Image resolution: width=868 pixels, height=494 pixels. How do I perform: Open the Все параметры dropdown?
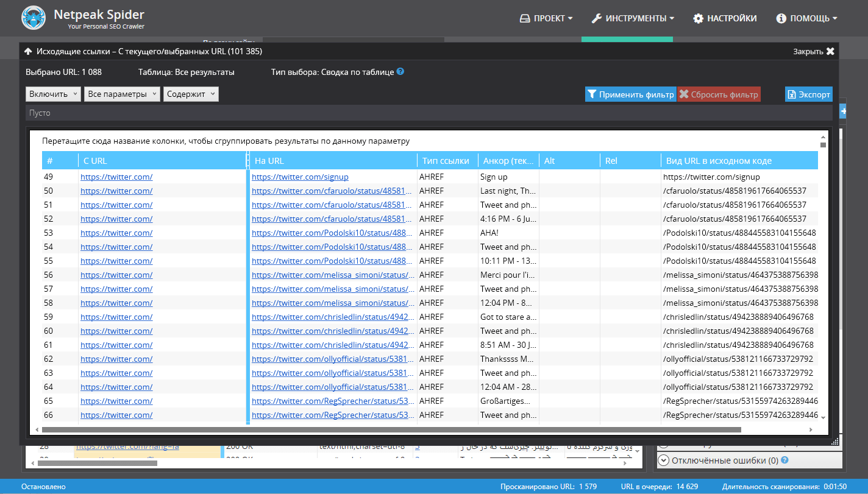122,94
